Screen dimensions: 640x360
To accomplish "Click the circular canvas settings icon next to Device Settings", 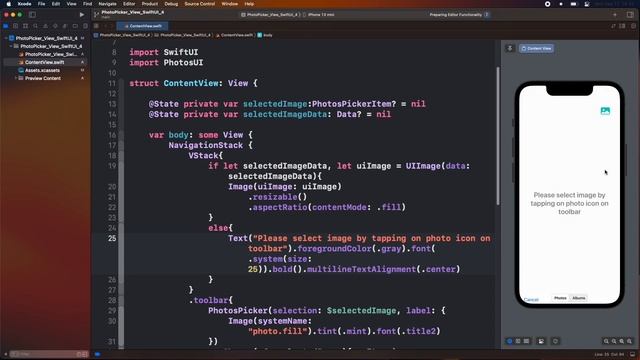I will pos(555,341).
